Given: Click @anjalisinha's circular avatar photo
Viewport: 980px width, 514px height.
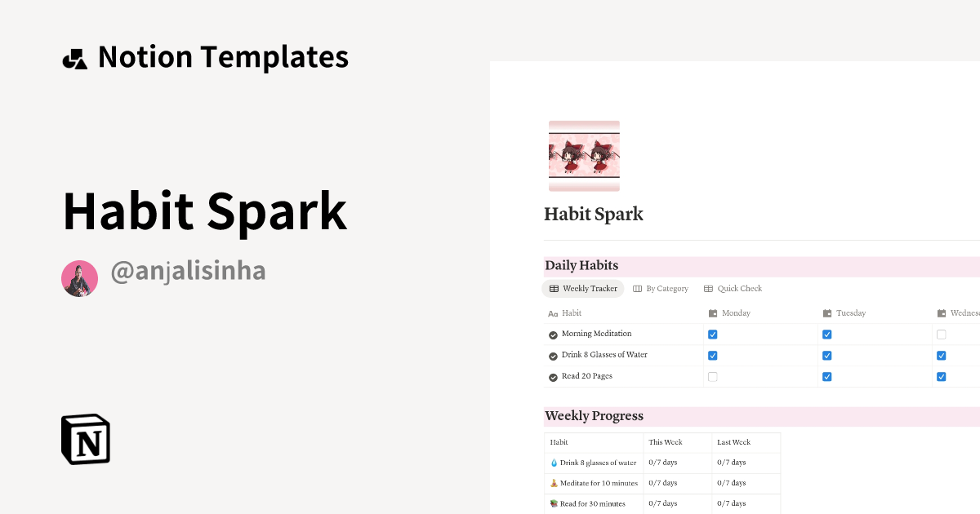Looking at the screenshot, I should [79, 278].
